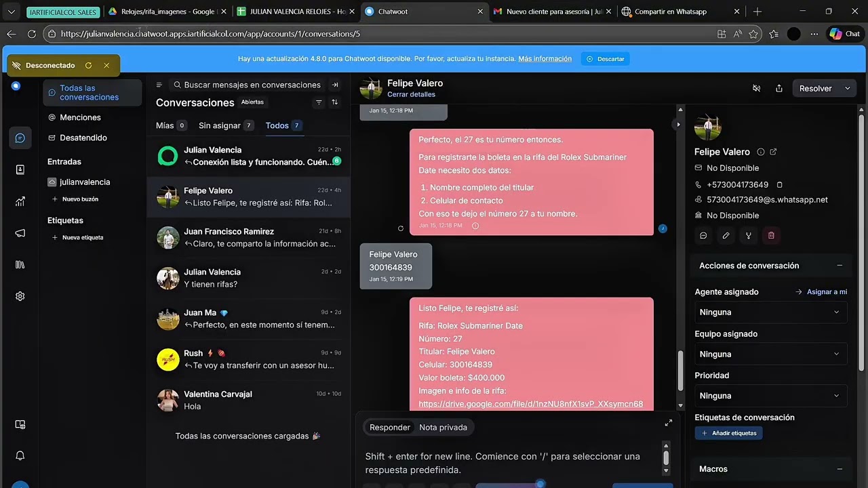Select the Todos tab
This screenshot has width=868, height=488.
pyautogui.click(x=283, y=125)
